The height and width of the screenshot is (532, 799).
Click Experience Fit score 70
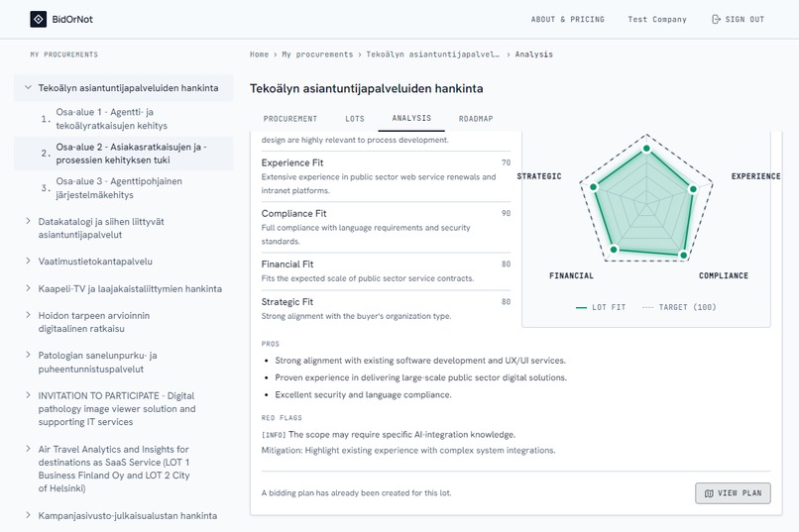[506, 162]
